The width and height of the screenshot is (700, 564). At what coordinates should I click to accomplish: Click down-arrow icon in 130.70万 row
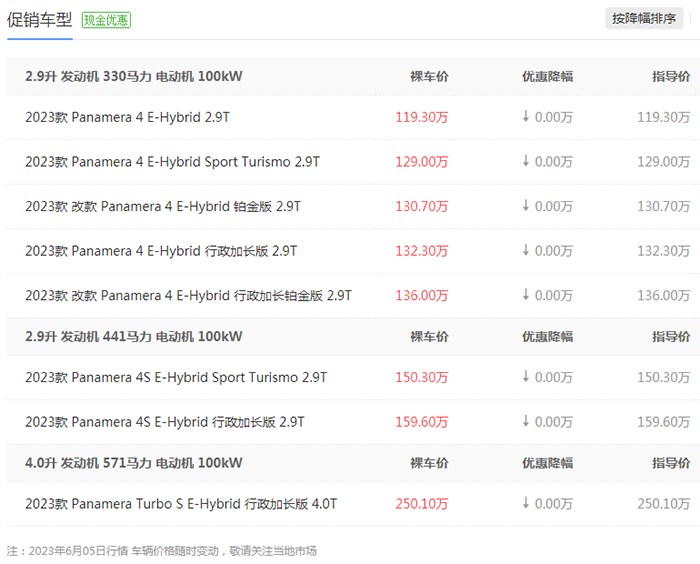click(x=526, y=205)
